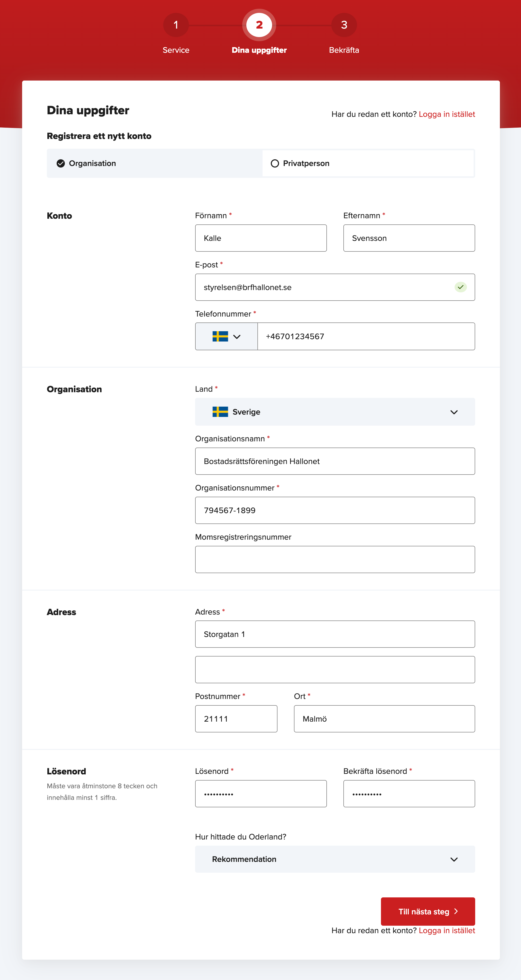Screen dimensions: 521x980
Task: Click the step 2 Dina uppgifter circle
Action: (x=259, y=25)
